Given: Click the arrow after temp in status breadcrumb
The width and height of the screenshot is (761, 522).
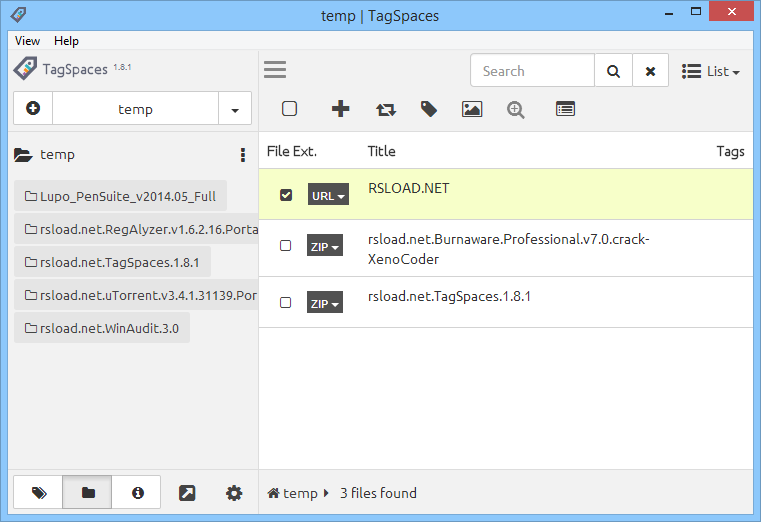Looking at the screenshot, I should 326,493.
